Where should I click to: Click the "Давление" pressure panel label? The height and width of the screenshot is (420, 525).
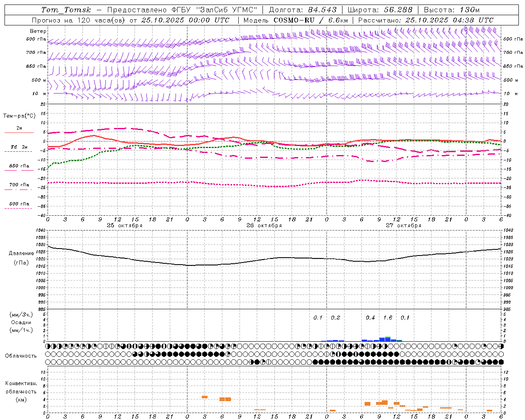[x=21, y=253]
